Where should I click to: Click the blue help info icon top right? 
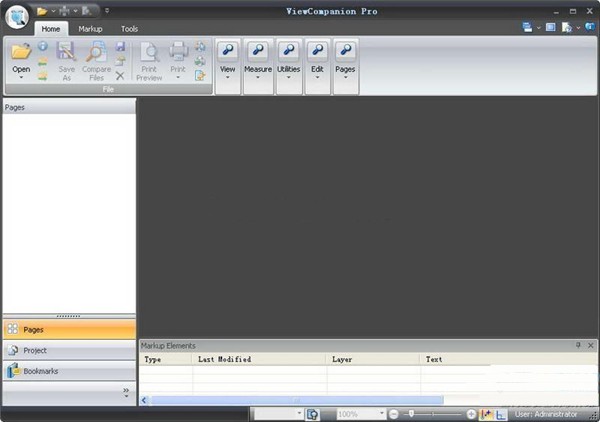coord(590,27)
